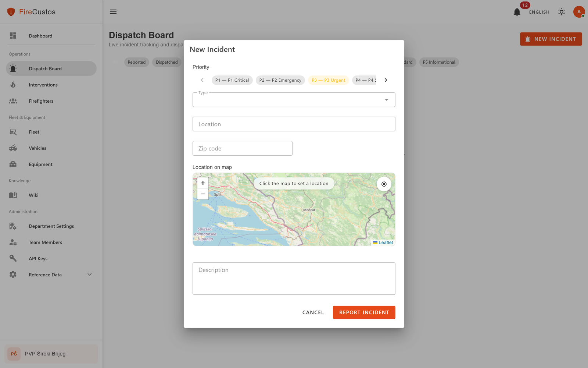Expand Reference Data submenu

pyautogui.click(x=89, y=275)
